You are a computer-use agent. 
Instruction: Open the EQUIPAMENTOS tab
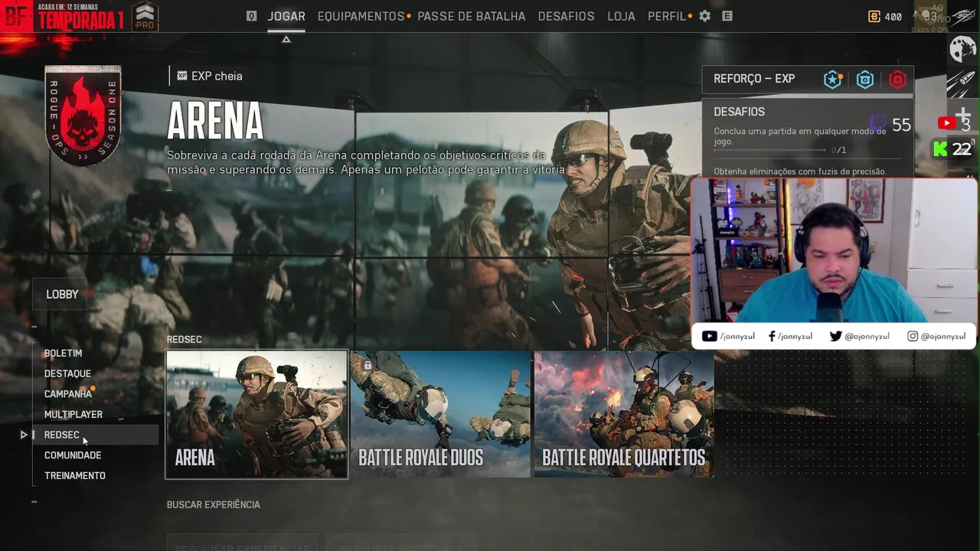click(x=361, y=16)
